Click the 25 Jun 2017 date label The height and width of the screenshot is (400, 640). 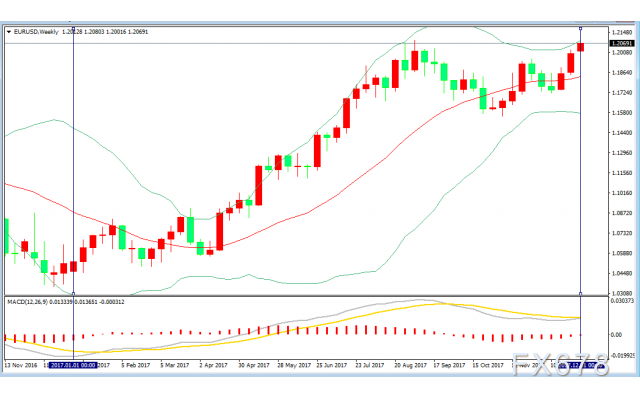pyautogui.click(x=332, y=365)
